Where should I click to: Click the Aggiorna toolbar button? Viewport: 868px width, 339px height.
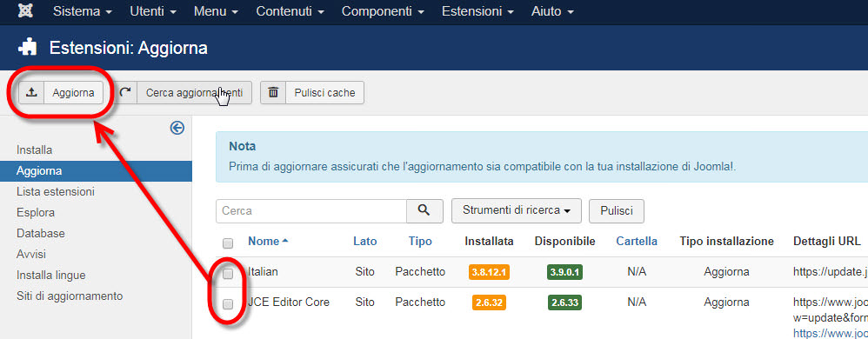(61, 93)
